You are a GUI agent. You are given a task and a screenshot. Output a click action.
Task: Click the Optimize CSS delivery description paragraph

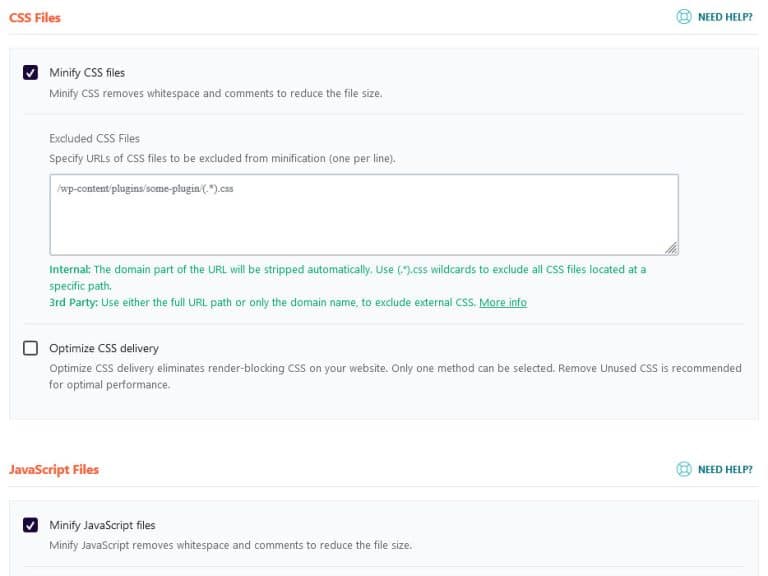point(395,376)
